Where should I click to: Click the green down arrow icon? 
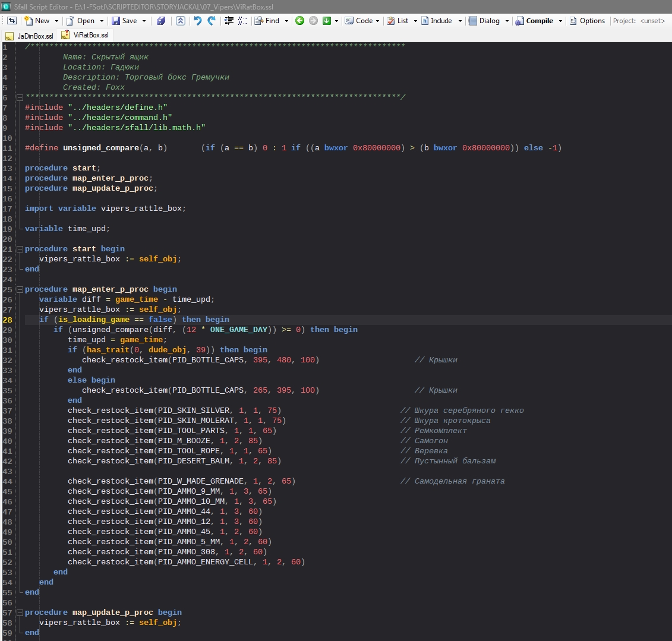[x=327, y=21]
